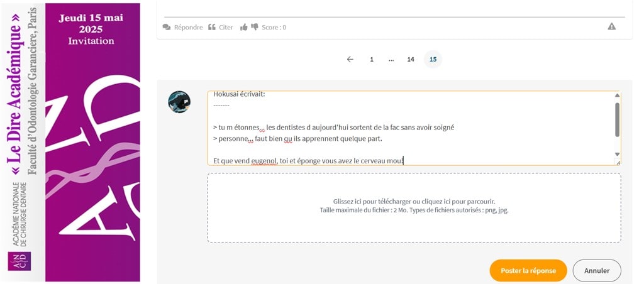The width and height of the screenshot is (644, 284).
Task: Click the Répondre link text
Action: pyautogui.click(x=188, y=27)
